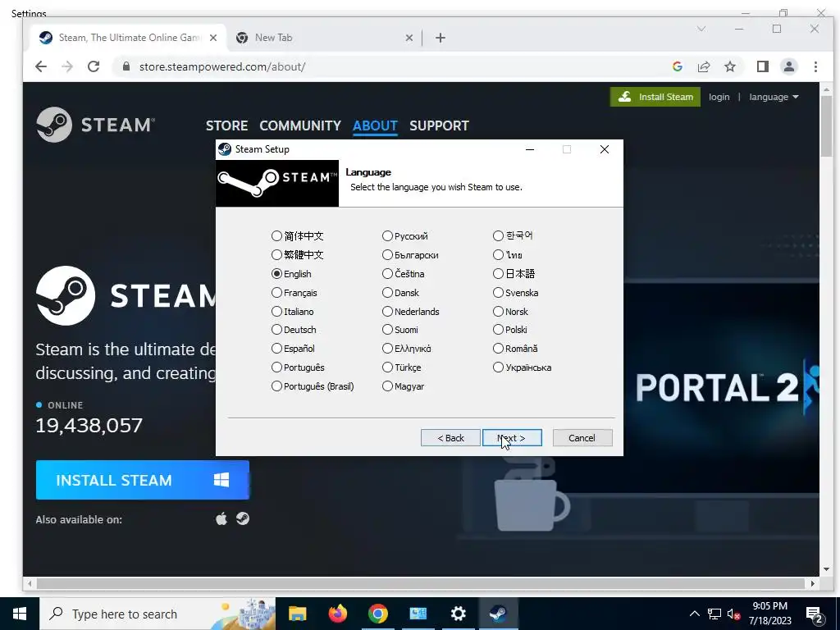Bookmark this page with star icon
The image size is (840, 630).
pyautogui.click(x=729, y=66)
